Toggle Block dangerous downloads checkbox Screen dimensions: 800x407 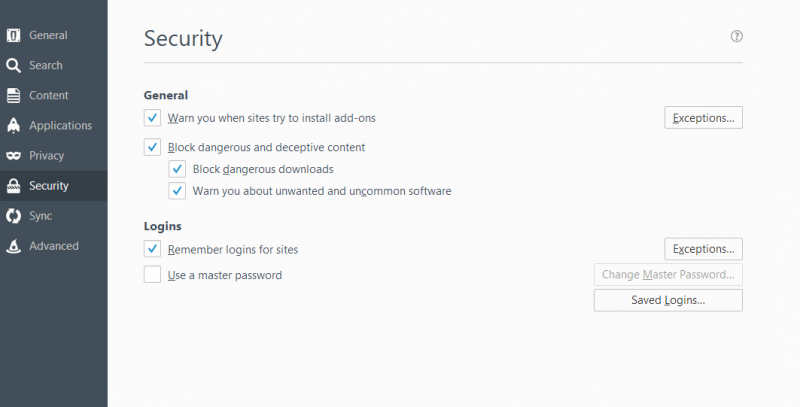coord(178,169)
